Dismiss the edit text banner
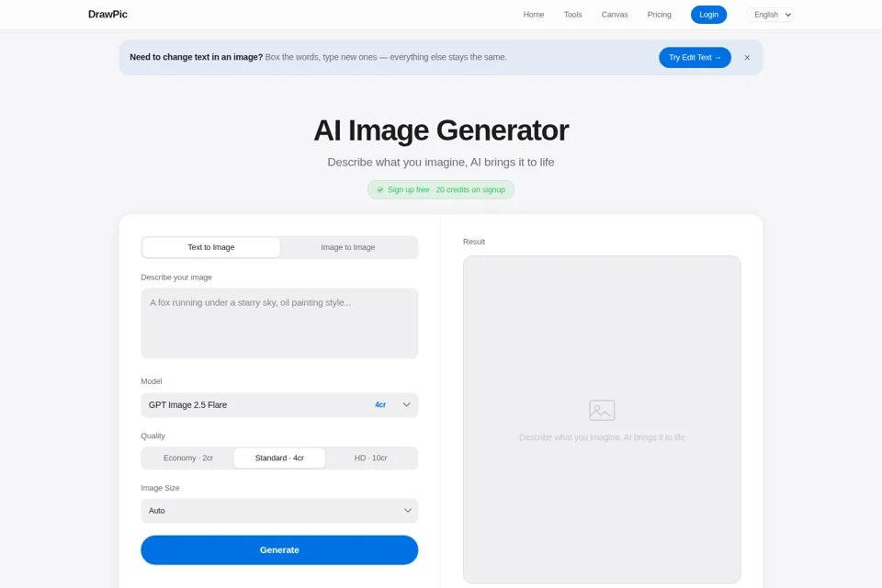This screenshot has height=588, width=882. pos(746,57)
